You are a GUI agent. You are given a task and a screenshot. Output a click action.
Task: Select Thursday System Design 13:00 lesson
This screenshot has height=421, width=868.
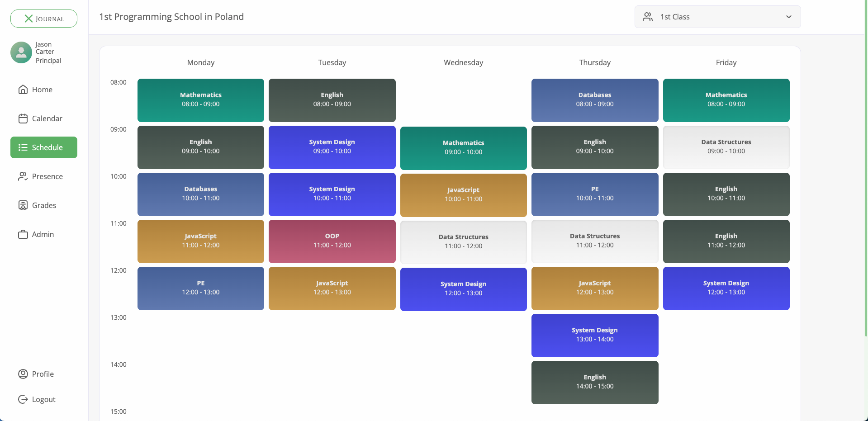pyautogui.click(x=595, y=336)
